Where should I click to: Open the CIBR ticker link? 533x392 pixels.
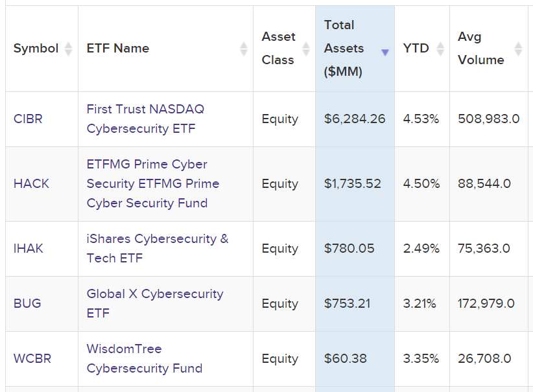(27, 119)
